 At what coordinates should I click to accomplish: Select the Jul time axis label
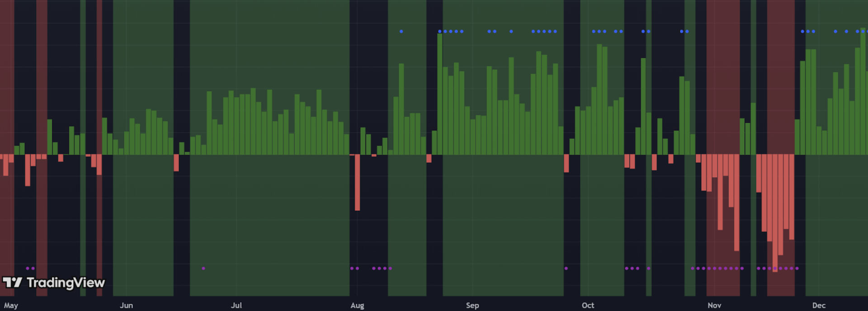(x=236, y=306)
